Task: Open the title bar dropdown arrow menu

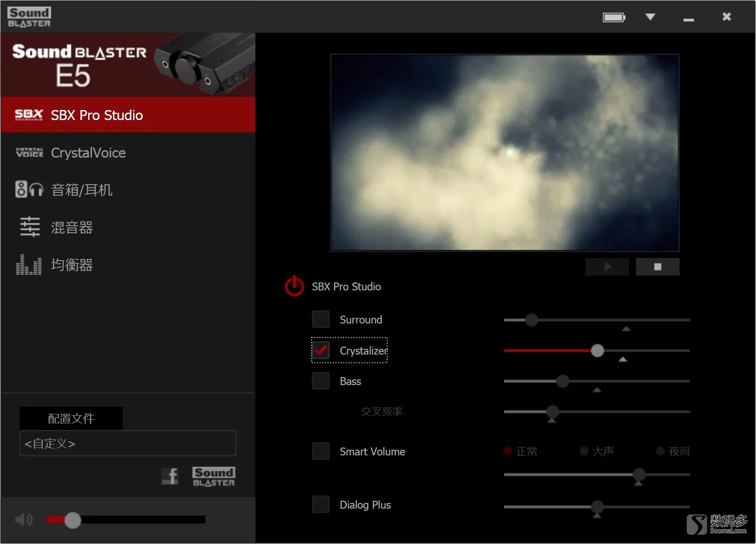Action: pyautogui.click(x=650, y=17)
